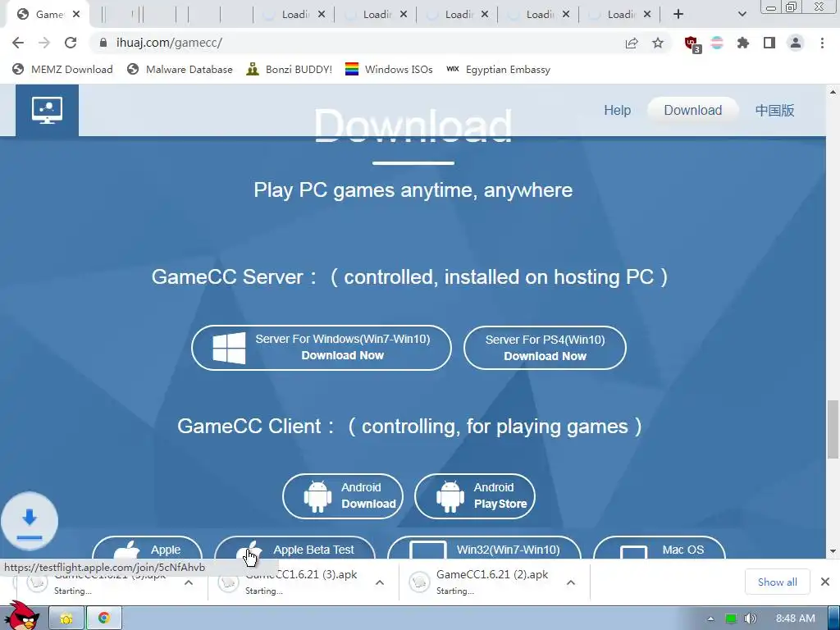Click the page vertical scrollbar thumb
This screenshot has width=840, height=630.
tap(833, 428)
